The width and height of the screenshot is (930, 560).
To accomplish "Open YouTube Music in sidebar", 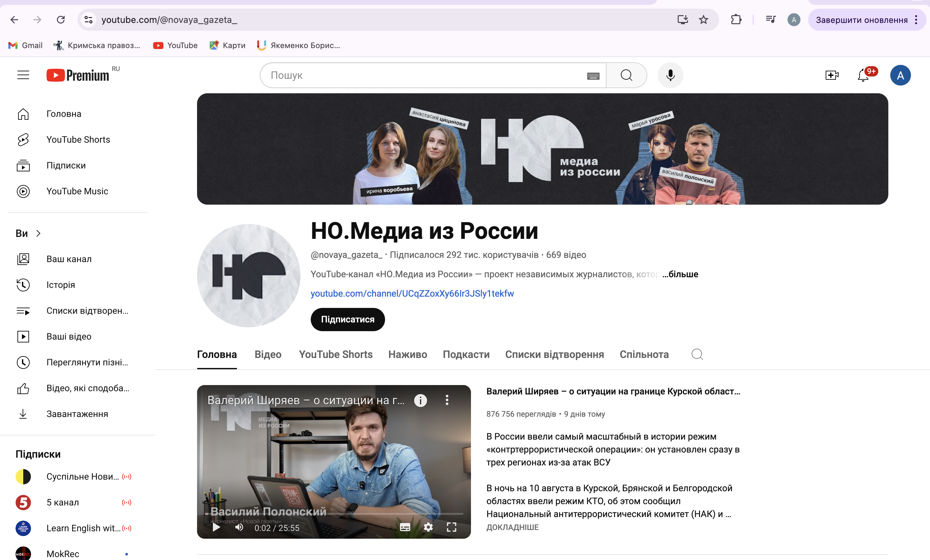I will tap(78, 191).
